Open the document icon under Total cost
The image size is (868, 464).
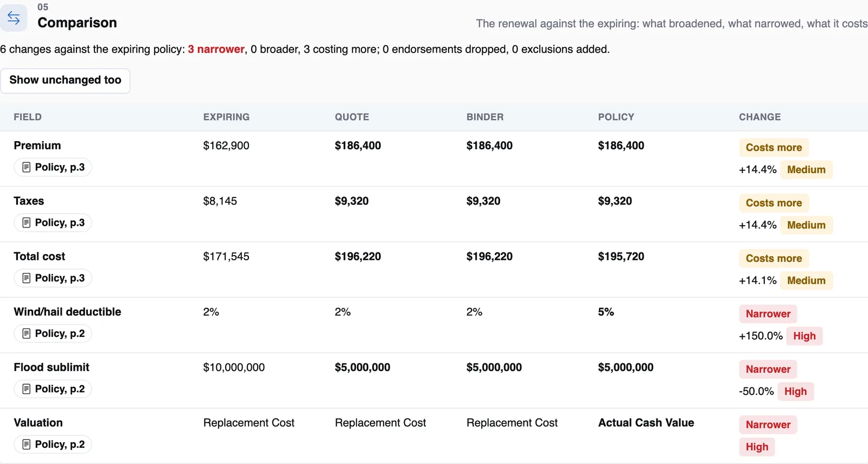pos(26,278)
